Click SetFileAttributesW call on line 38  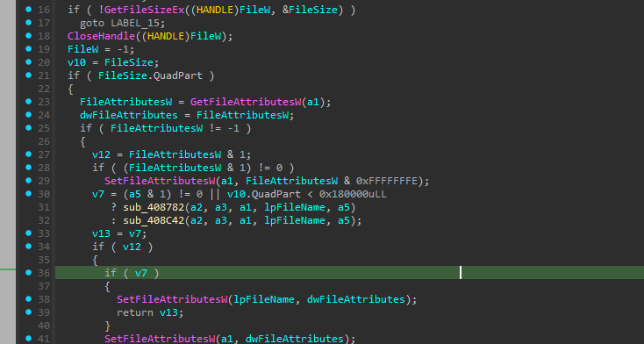coord(172,299)
